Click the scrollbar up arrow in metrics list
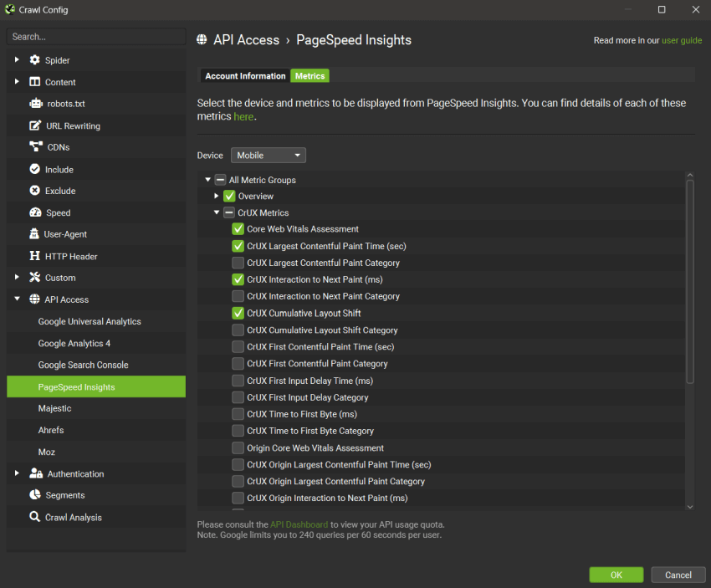Viewport: 711px width, 588px height. 690,175
